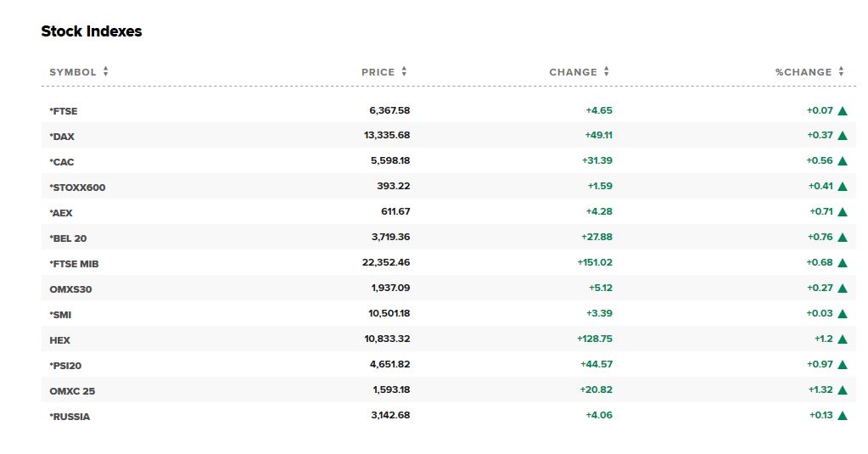
Task: Select change value +151.02
Action: coord(595,262)
